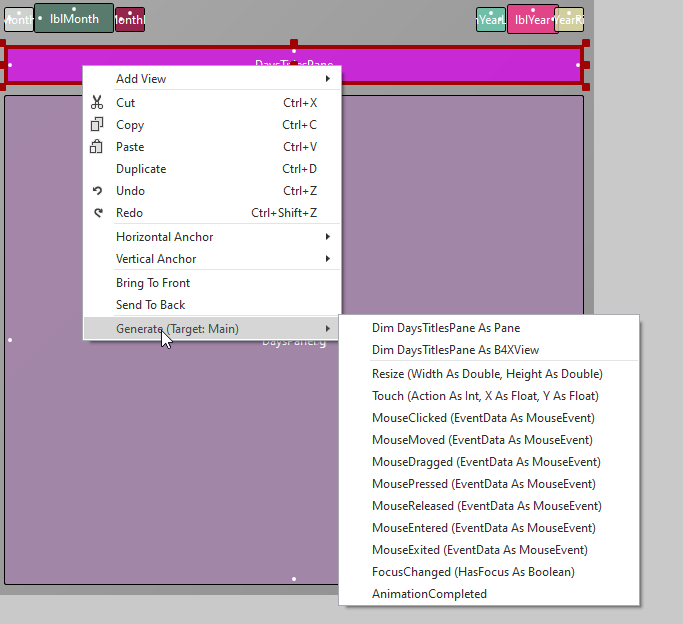The height and width of the screenshot is (624, 683).
Task: Choose Bring To Front
Action: click(x=212, y=283)
